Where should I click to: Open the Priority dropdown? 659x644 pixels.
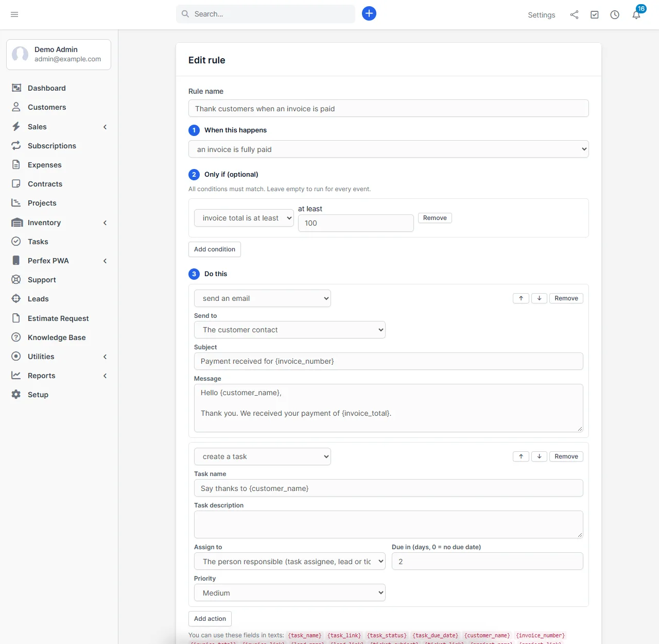(290, 593)
